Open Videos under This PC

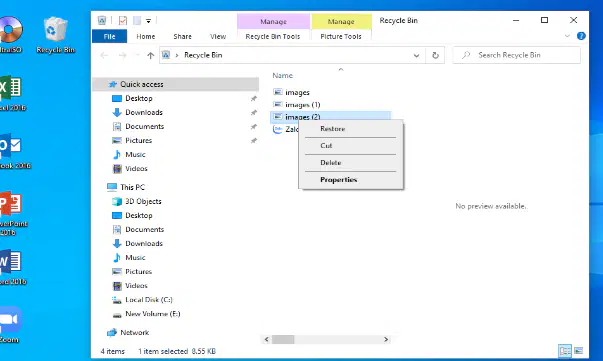136,286
